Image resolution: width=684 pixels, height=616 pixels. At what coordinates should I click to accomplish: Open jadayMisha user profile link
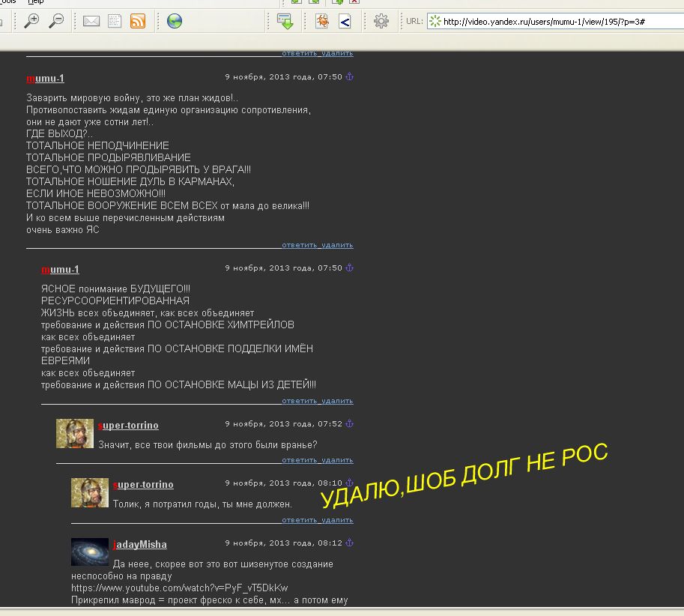point(139,545)
